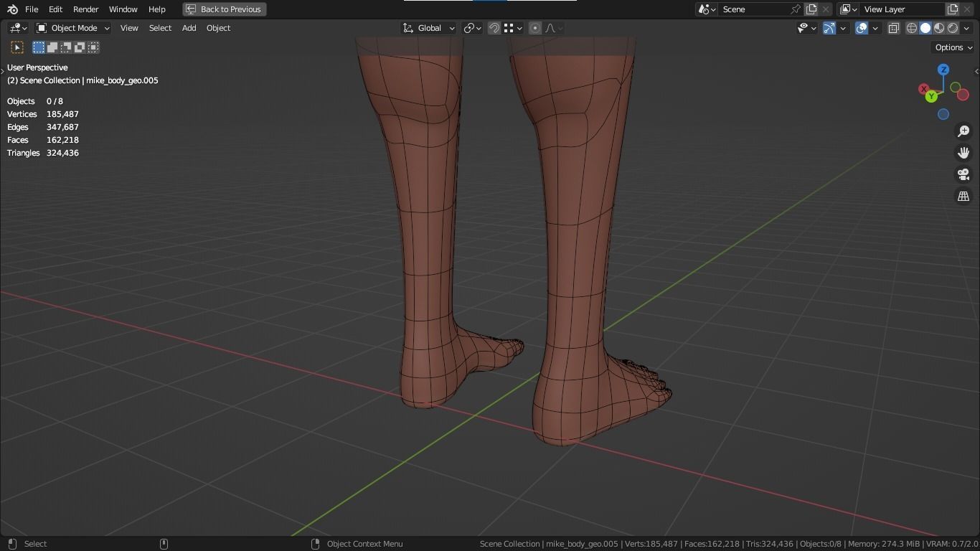
Task: Click the Z axis gizmo handle
Action: 943,70
